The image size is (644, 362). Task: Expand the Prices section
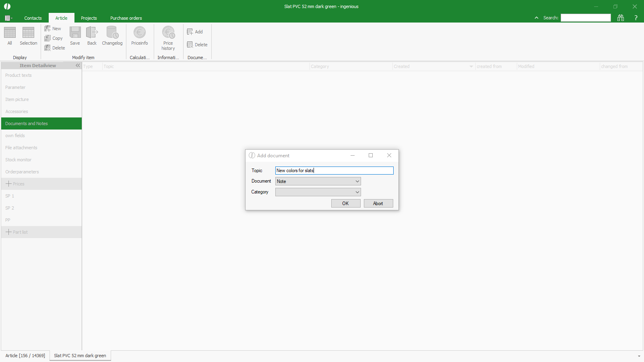[8, 184]
